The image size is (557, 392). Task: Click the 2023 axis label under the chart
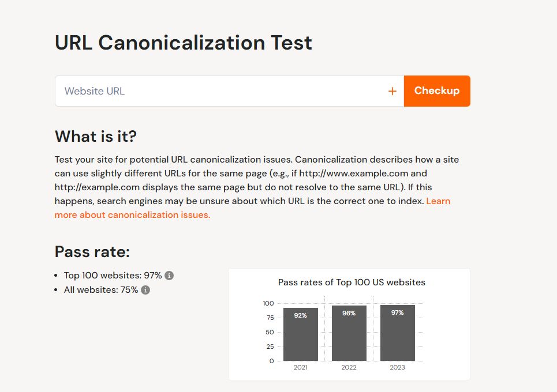point(398,366)
